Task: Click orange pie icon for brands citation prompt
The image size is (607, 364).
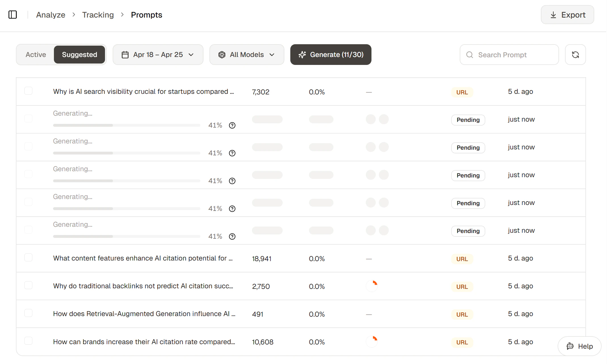Action: pyautogui.click(x=372, y=342)
